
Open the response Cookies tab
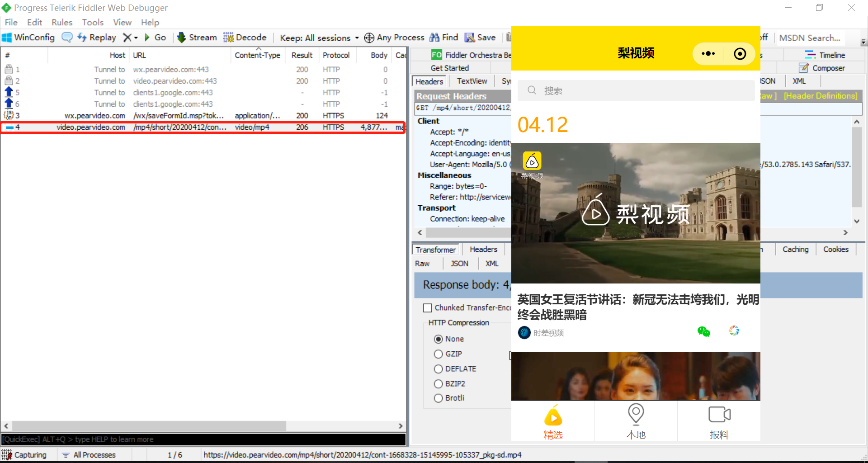(836, 250)
